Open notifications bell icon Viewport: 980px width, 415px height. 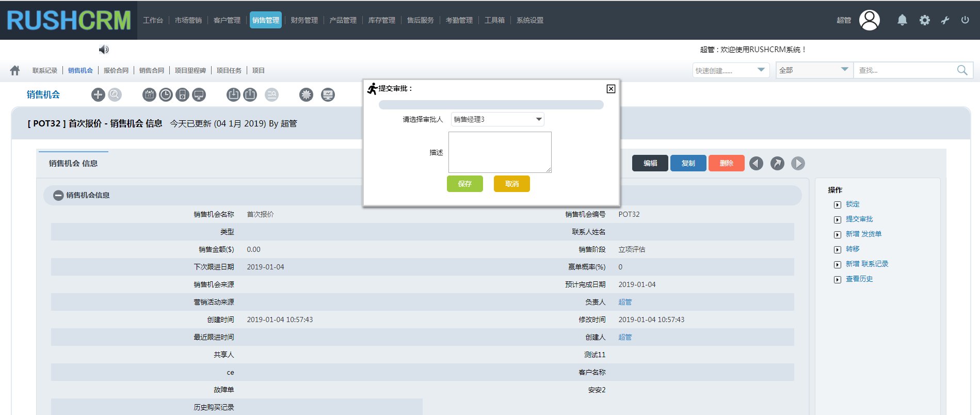902,20
